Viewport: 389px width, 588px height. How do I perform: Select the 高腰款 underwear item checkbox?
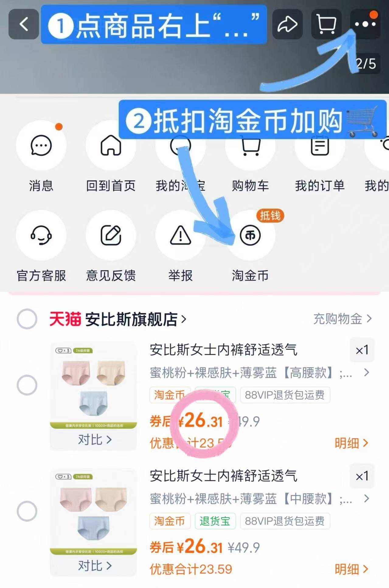click(27, 385)
